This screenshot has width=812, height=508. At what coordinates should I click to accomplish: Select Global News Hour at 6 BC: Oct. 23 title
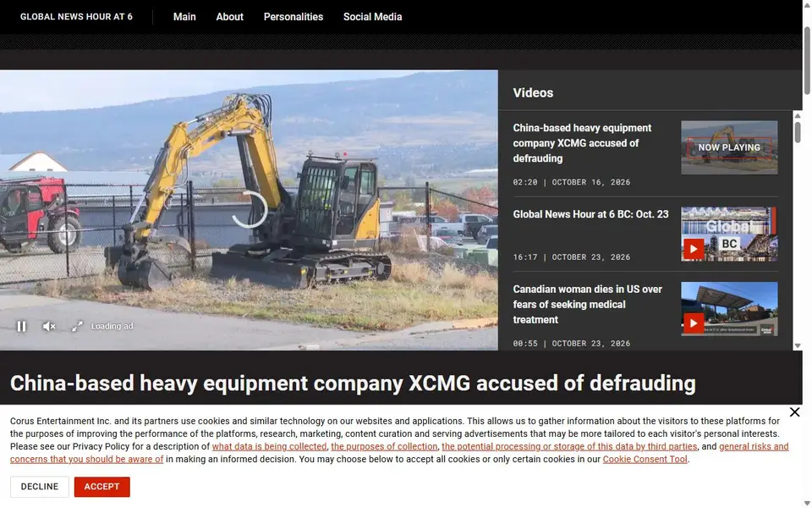click(590, 214)
